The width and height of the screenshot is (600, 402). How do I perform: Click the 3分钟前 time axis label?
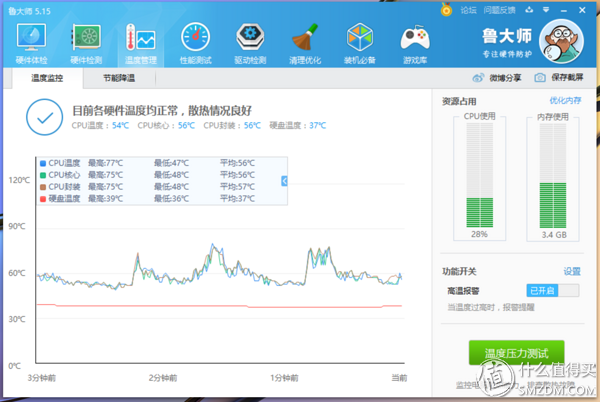coord(42,378)
